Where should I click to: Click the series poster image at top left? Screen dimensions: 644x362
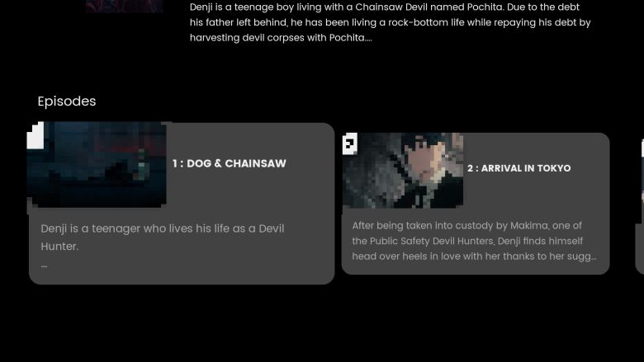pyautogui.click(x=125, y=6)
